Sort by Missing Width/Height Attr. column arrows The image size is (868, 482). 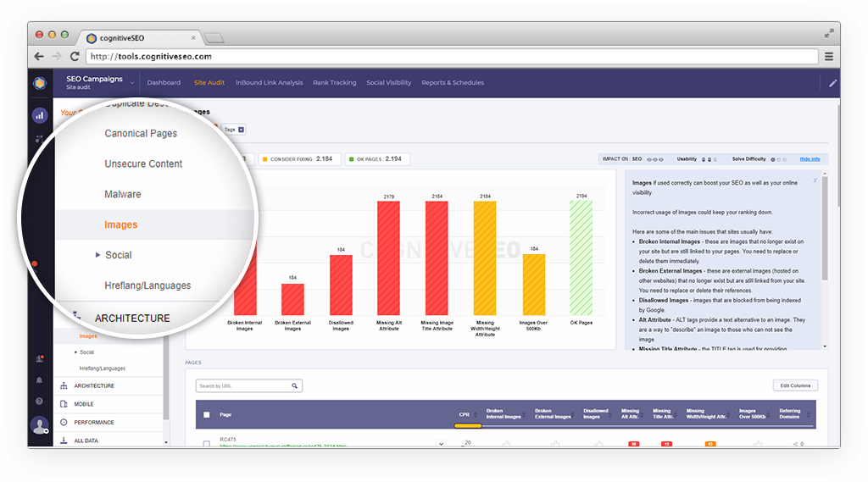click(x=729, y=414)
